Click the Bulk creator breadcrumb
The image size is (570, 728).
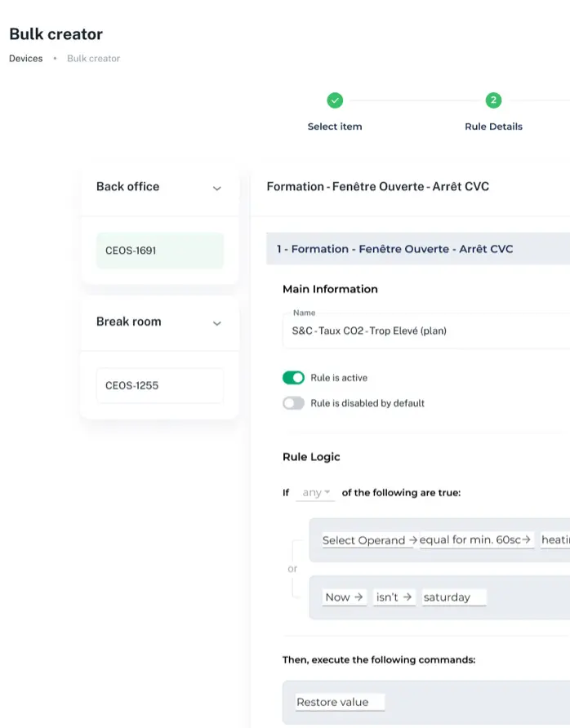(93, 59)
